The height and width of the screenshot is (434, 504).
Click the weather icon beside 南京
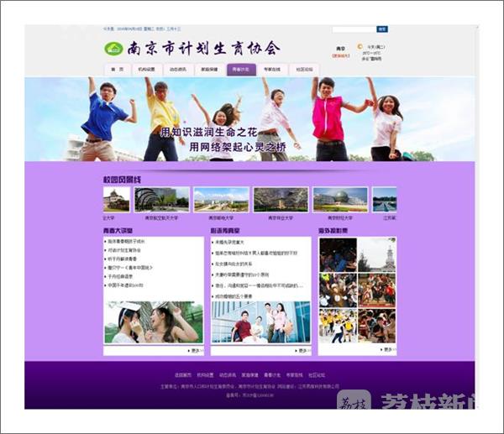click(x=360, y=48)
